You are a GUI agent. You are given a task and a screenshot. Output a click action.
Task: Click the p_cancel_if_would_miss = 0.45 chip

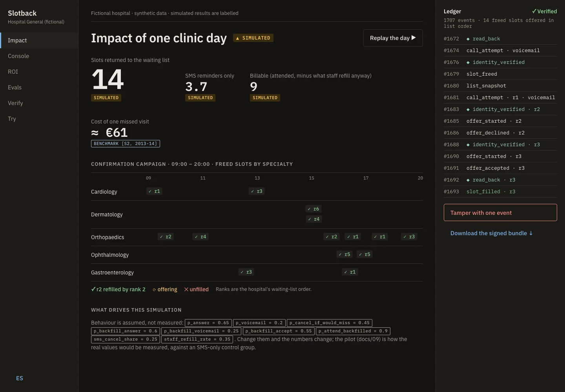[330, 323]
